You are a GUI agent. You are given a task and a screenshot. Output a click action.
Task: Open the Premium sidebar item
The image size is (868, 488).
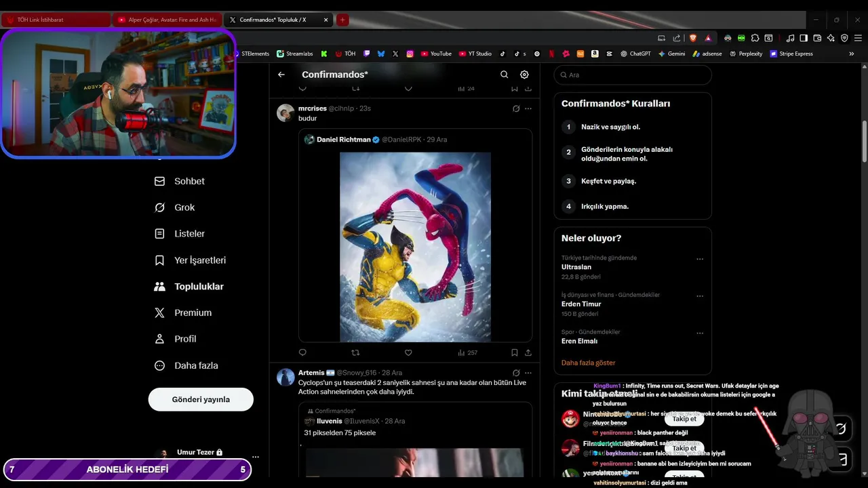pyautogui.click(x=183, y=312)
